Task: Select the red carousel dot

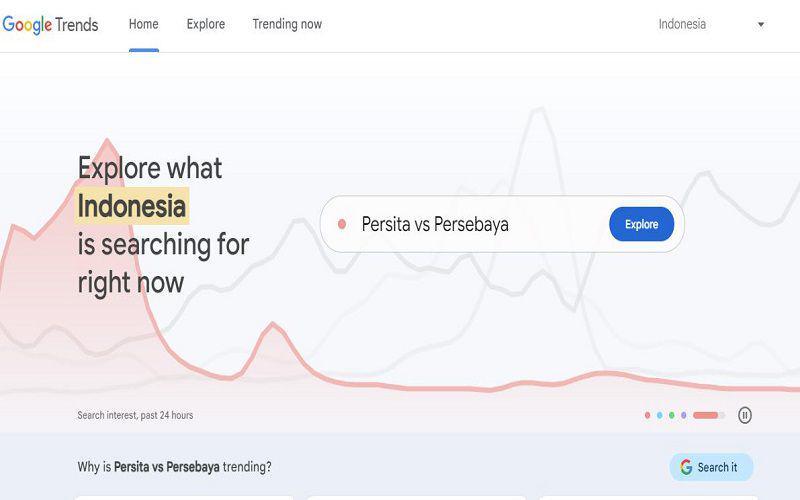Action: pos(647,415)
